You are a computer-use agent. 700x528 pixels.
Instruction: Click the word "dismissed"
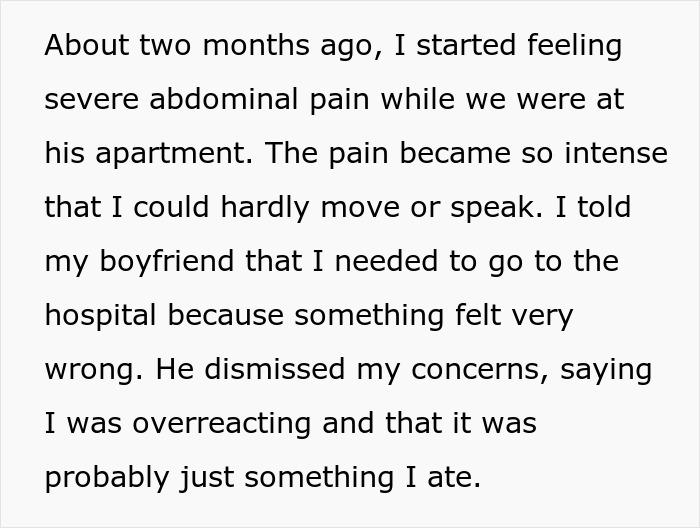point(277,370)
